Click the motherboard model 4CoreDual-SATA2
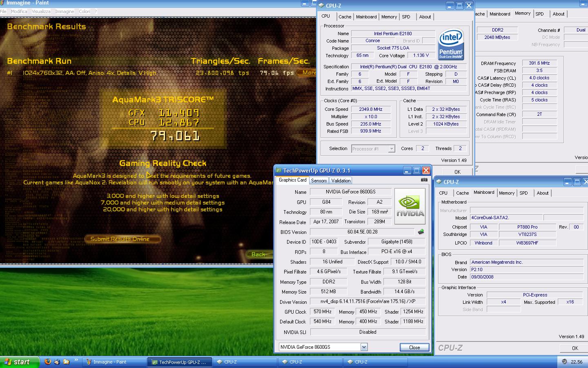This screenshot has height=368, width=588. click(506, 218)
